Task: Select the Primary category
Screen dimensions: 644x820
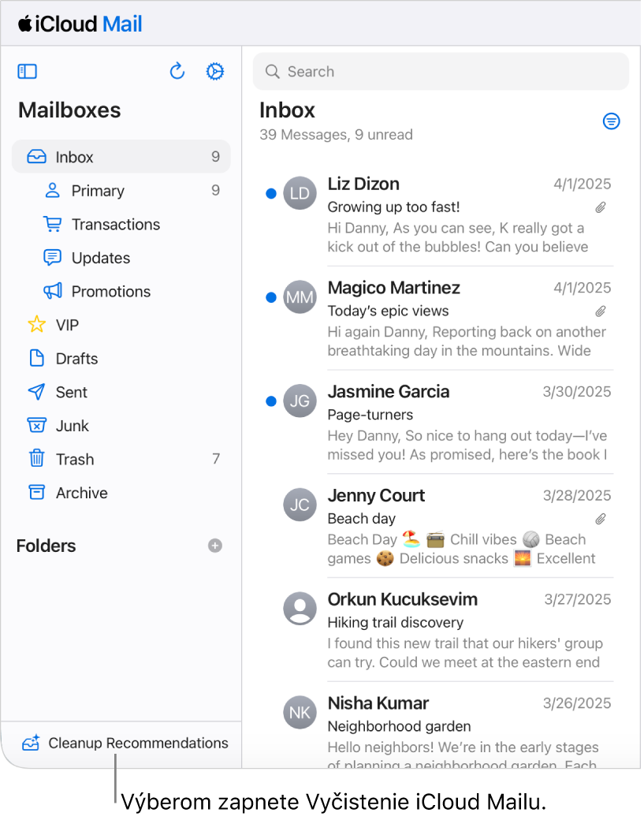Action: (x=121, y=191)
